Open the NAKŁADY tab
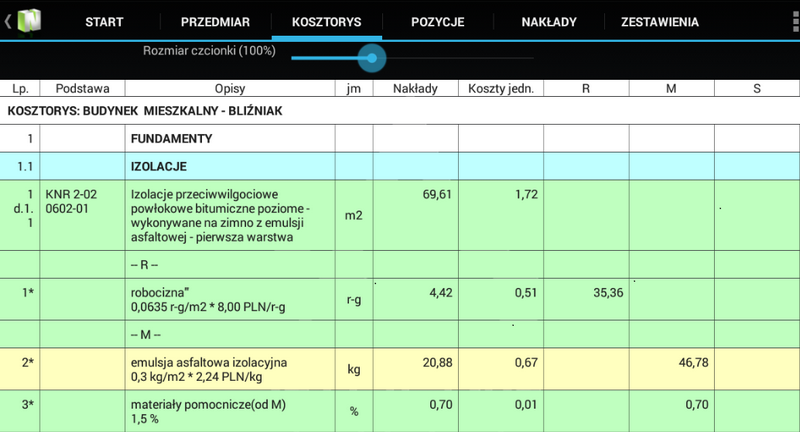800x432 pixels. pyautogui.click(x=549, y=22)
